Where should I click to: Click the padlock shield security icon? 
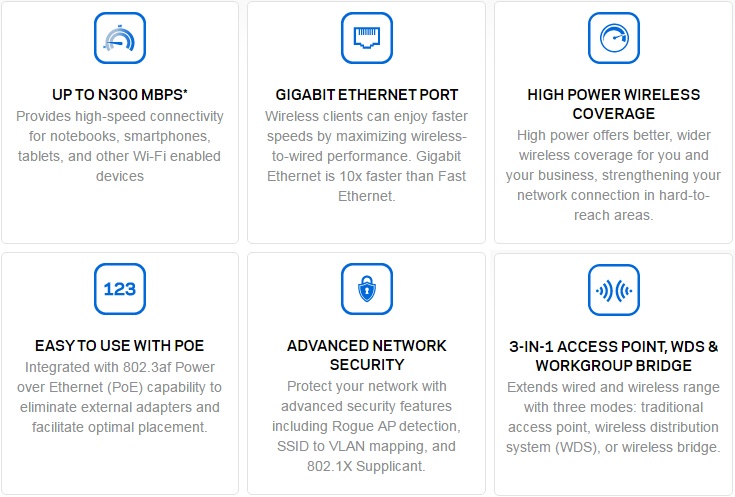[x=367, y=289]
